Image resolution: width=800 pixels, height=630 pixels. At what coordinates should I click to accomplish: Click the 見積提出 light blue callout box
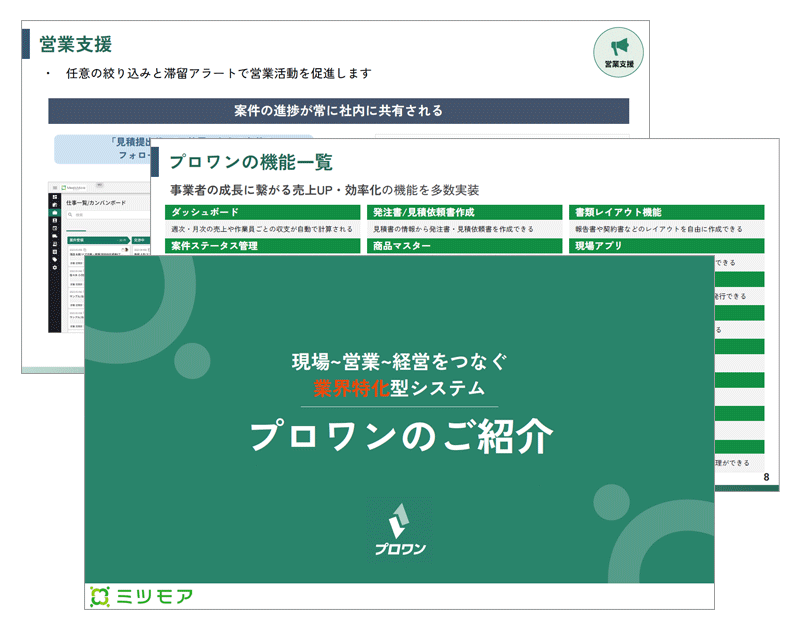pyautogui.click(x=100, y=149)
